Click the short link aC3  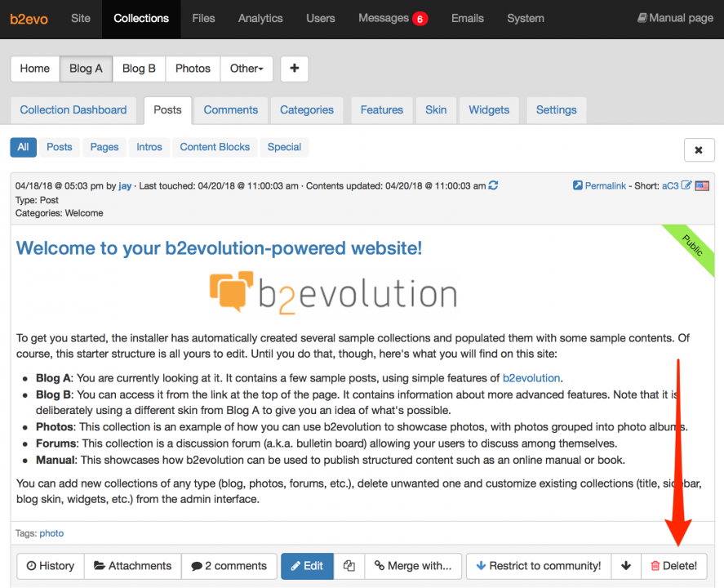coord(670,185)
